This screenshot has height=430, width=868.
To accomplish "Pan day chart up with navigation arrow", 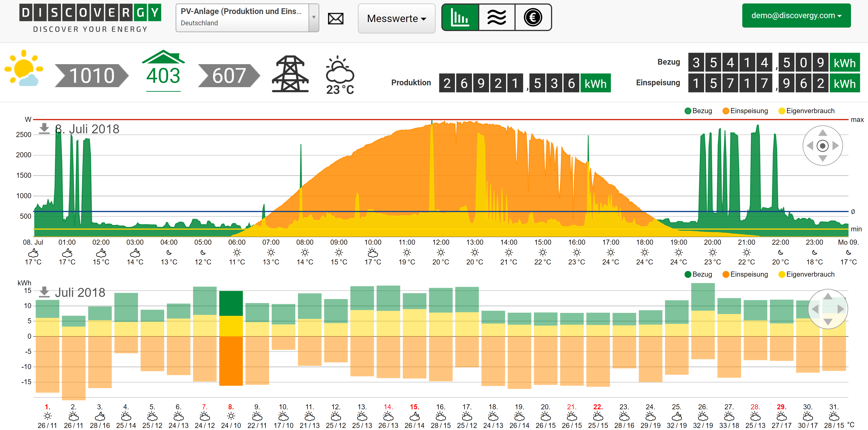I will [823, 132].
